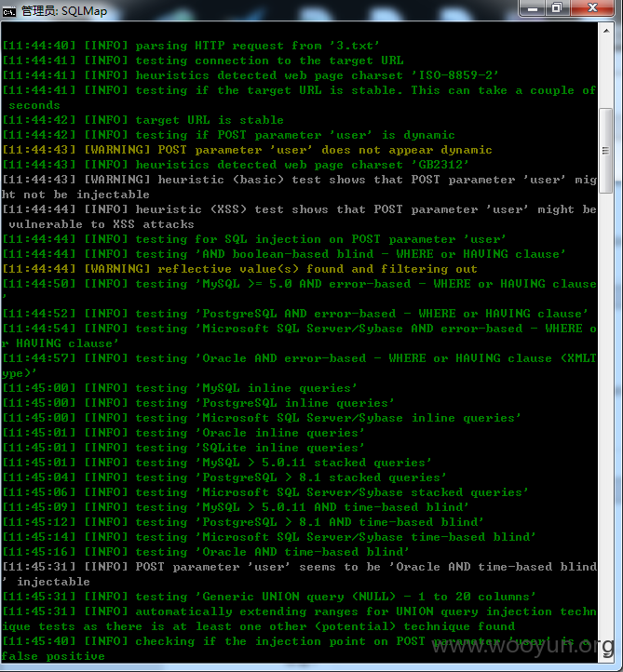Click line 'Microsoft SQL Server/Sybase inline queries'
The image size is (623, 672).
pos(262,418)
